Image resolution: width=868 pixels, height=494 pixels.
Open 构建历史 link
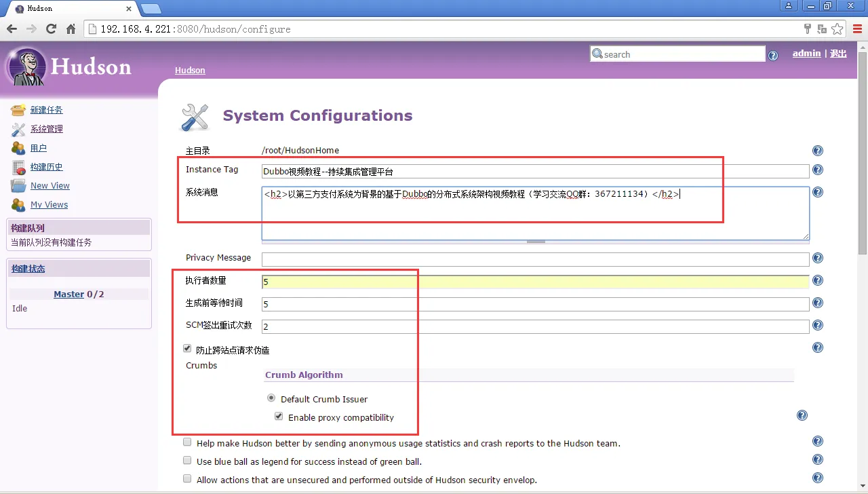[x=46, y=167]
